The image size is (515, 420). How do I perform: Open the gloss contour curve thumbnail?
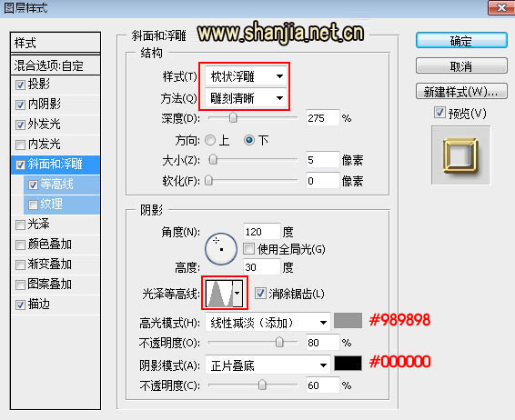coord(219,293)
